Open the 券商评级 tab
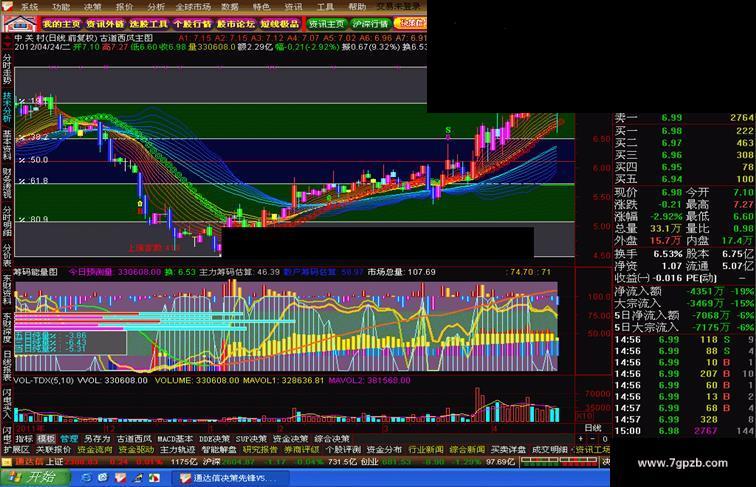The height and width of the screenshot is (487, 756). [302, 450]
